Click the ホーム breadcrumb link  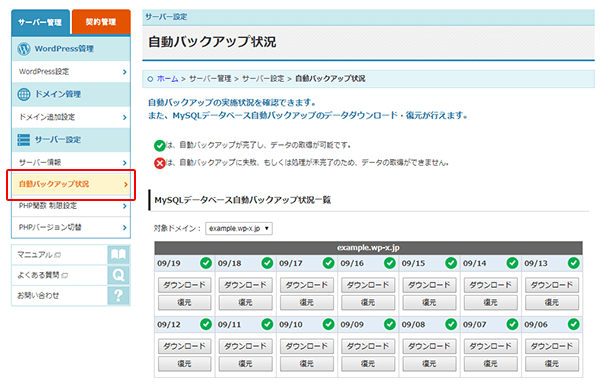tap(167, 79)
